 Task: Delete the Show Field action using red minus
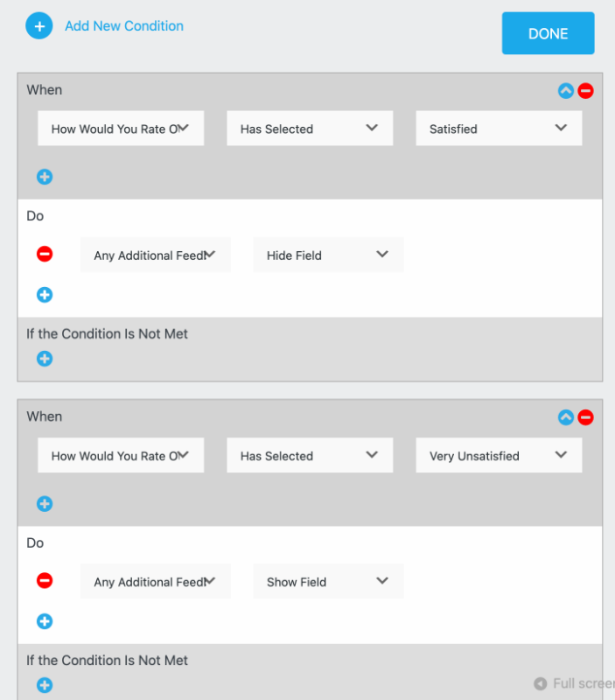45,580
